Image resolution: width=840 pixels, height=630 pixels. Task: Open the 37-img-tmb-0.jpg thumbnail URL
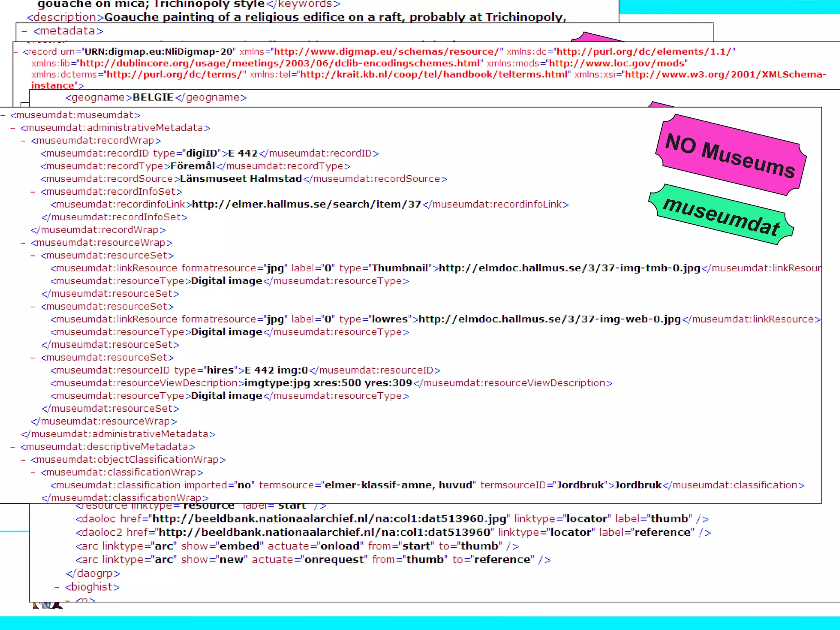pos(569,268)
